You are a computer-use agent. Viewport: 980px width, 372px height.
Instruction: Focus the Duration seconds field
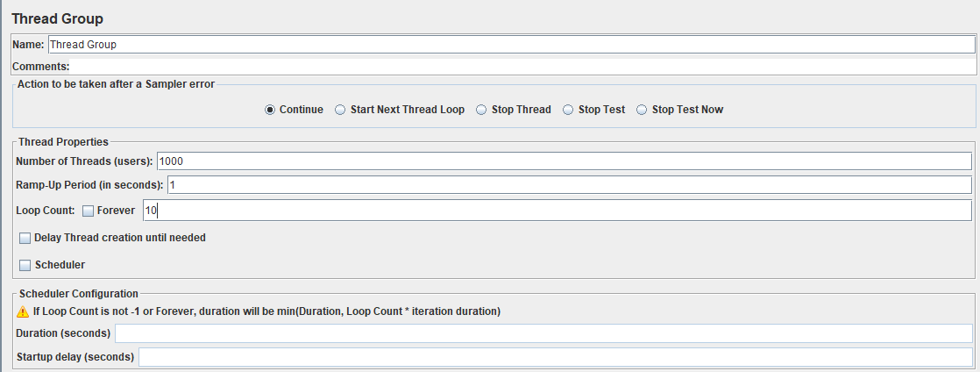[543, 333]
